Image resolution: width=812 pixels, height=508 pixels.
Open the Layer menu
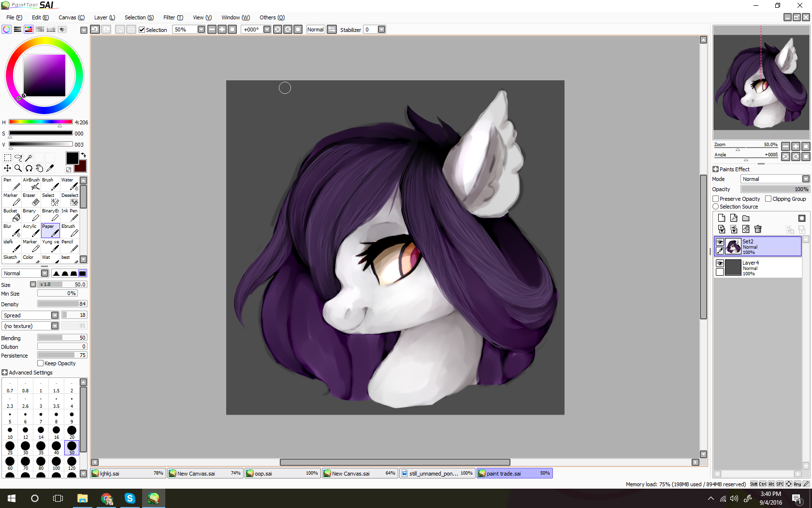click(104, 17)
